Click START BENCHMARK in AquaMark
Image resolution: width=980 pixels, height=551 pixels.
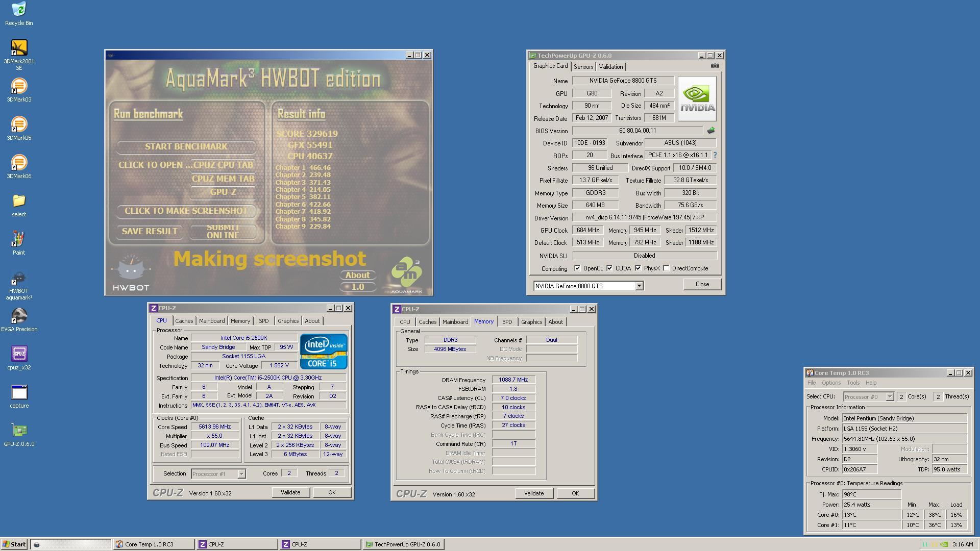point(186,147)
